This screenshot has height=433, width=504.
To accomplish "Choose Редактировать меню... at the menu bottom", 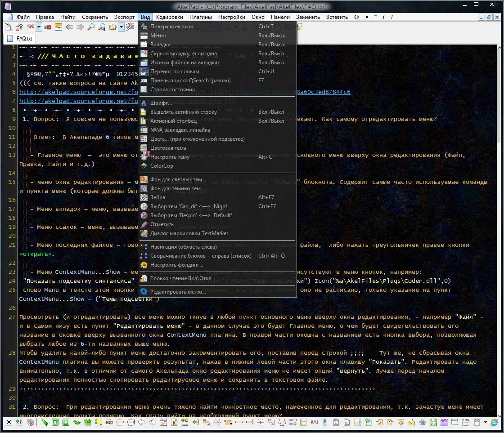I will pyautogui.click(x=217, y=292).
